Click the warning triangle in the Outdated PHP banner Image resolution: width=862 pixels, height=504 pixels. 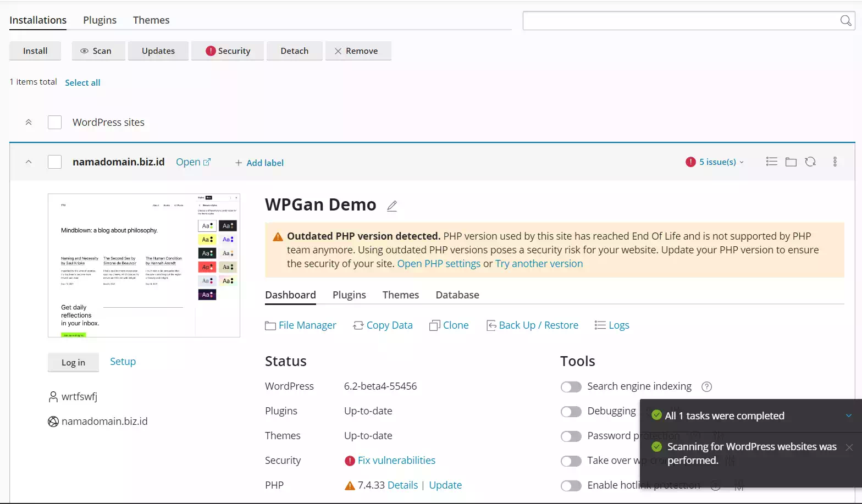[278, 237]
